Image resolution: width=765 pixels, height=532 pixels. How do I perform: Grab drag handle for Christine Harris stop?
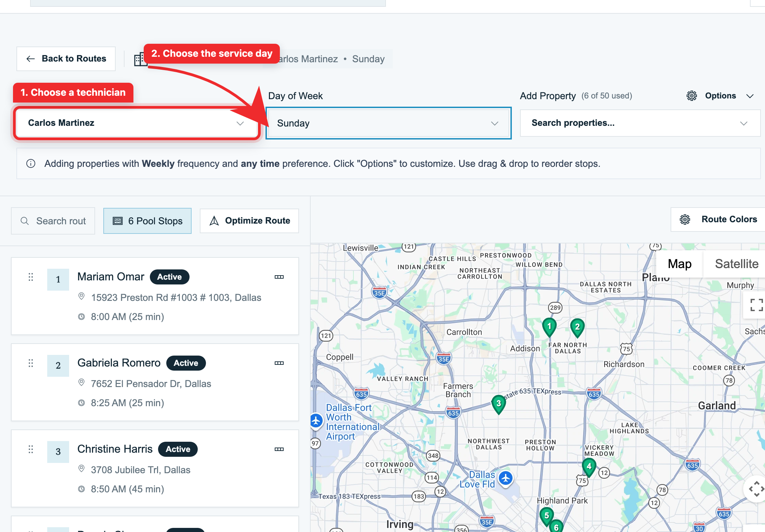coord(31,449)
